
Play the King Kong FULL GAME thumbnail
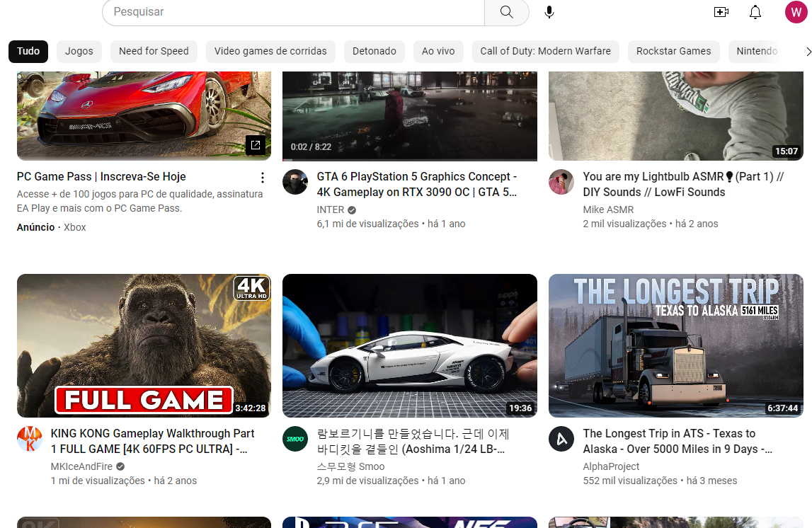point(144,346)
